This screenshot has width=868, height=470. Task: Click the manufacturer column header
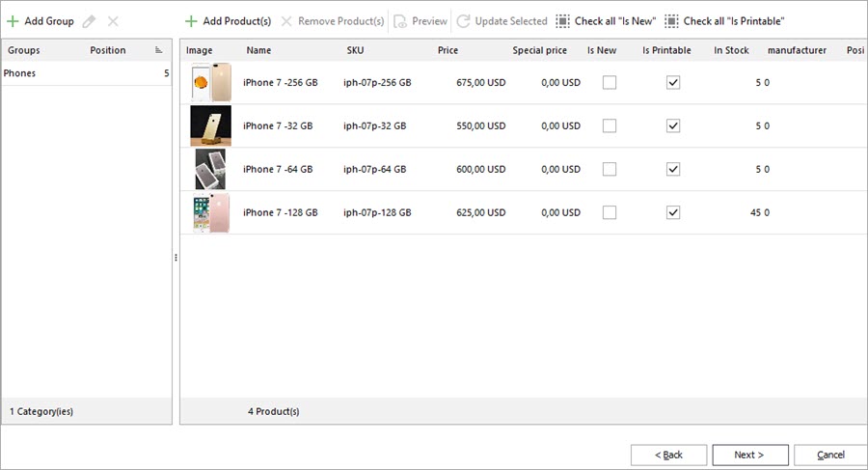coord(797,50)
